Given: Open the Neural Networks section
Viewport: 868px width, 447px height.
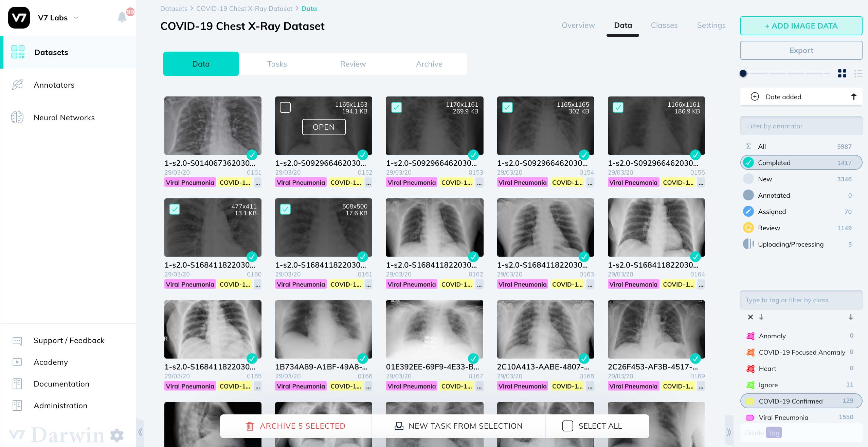Looking at the screenshot, I should 64,118.
